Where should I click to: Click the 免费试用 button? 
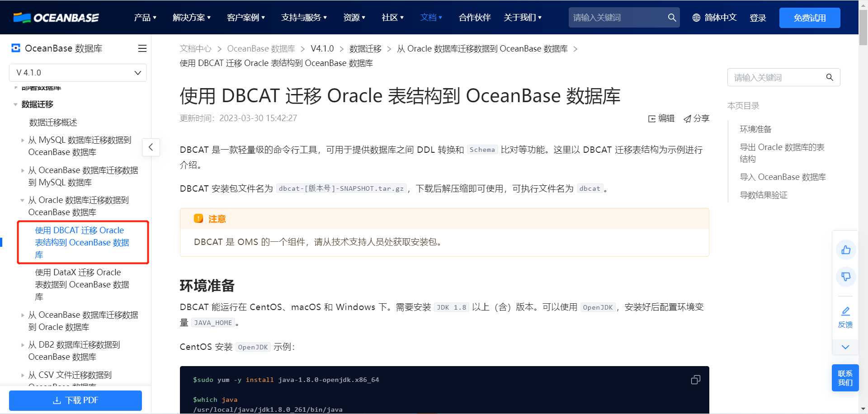point(810,18)
